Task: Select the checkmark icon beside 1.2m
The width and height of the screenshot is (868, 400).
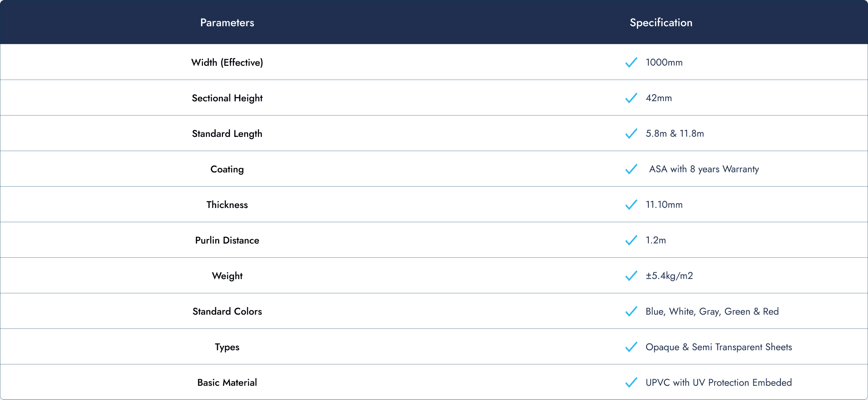Action: (x=631, y=240)
